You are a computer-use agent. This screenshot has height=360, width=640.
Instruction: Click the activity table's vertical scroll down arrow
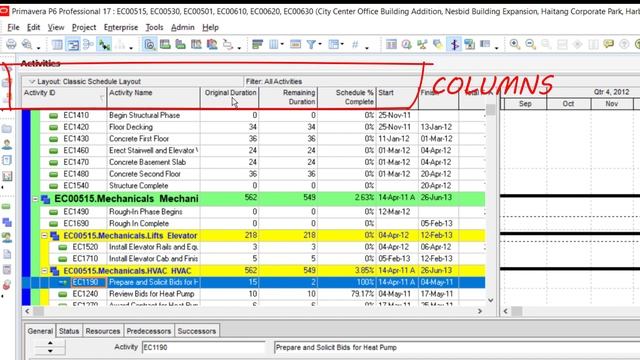coord(491,300)
